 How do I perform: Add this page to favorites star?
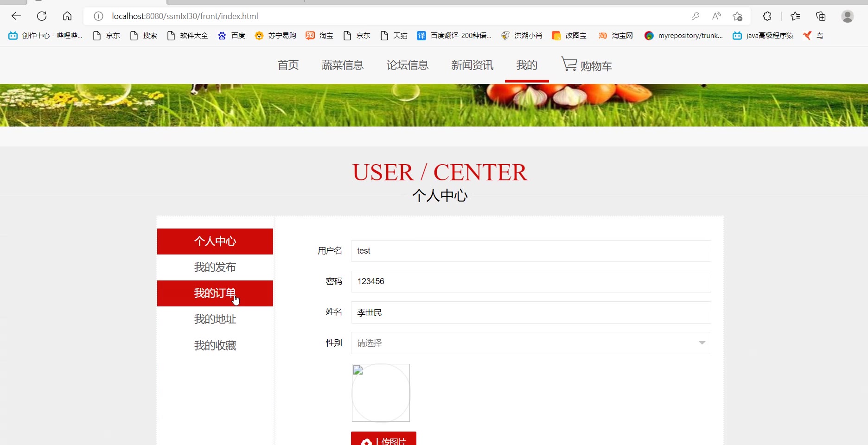click(x=738, y=16)
